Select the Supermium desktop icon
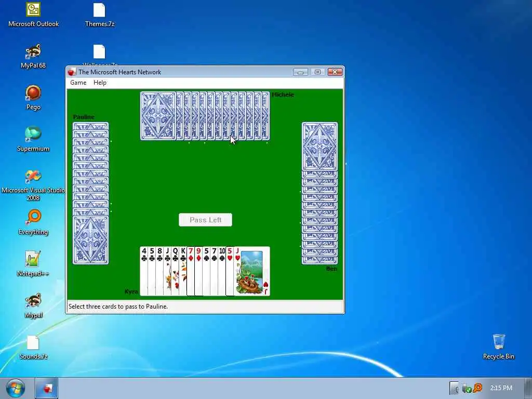Viewport: 532px width, 399px height. [x=33, y=139]
